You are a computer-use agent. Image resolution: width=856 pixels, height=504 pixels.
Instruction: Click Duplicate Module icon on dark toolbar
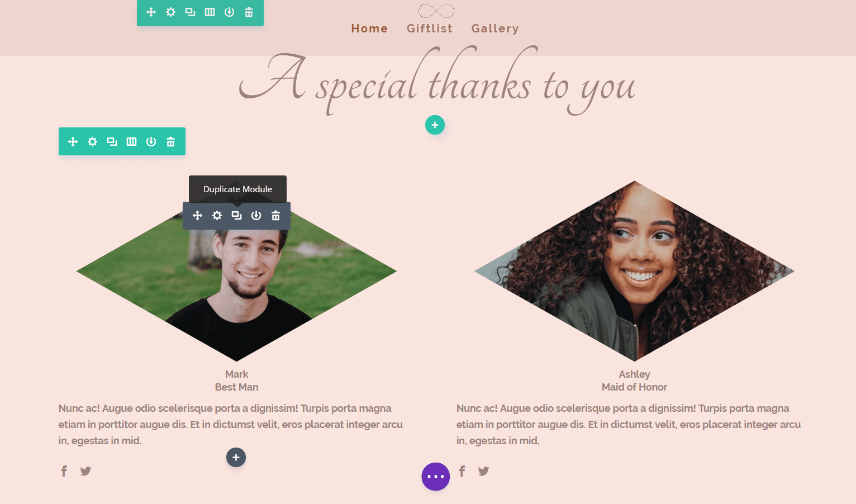tap(236, 216)
